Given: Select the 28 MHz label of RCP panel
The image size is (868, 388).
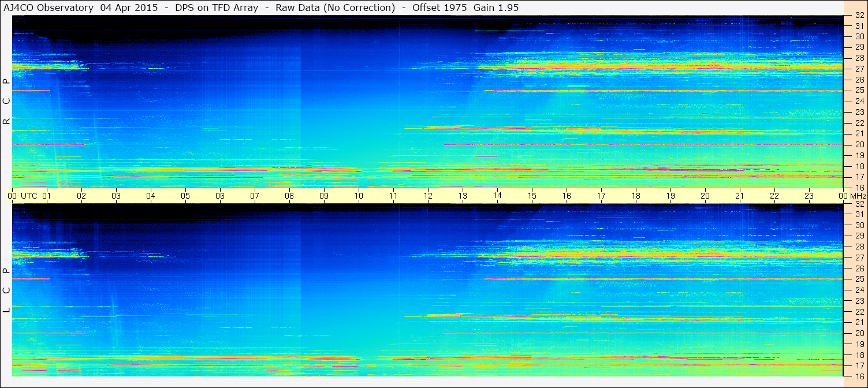Looking at the screenshot, I should (x=859, y=58).
